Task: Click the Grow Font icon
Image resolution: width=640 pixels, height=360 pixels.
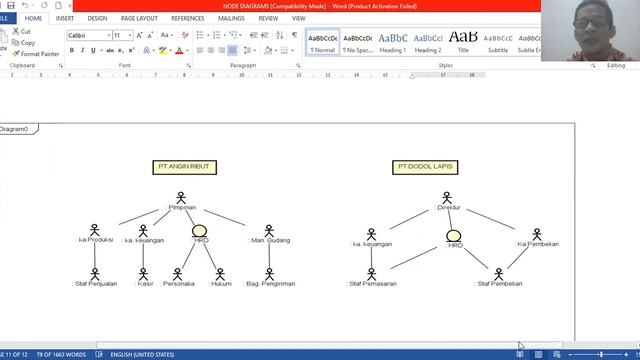Action: coord(139,36)
